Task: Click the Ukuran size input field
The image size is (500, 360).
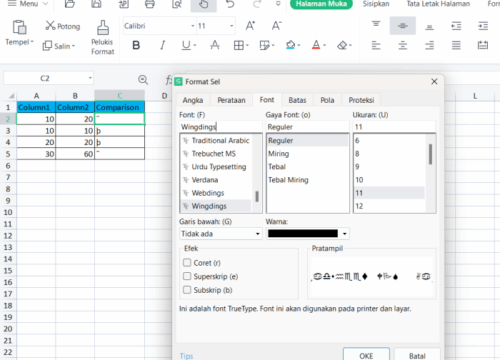Action: pos(394,127)
